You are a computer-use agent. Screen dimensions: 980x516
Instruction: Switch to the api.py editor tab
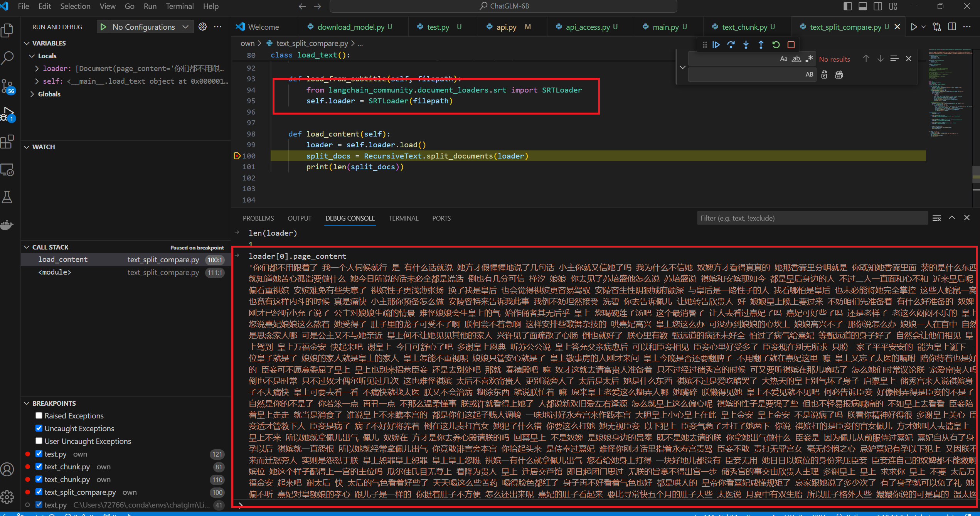click(x=506, y=27)
